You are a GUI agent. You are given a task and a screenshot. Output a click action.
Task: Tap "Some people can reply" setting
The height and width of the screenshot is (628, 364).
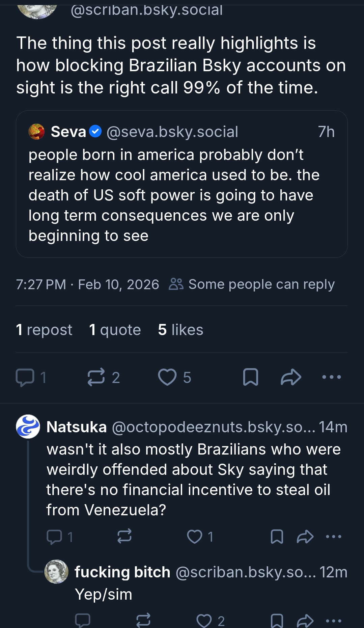[252, 284]
